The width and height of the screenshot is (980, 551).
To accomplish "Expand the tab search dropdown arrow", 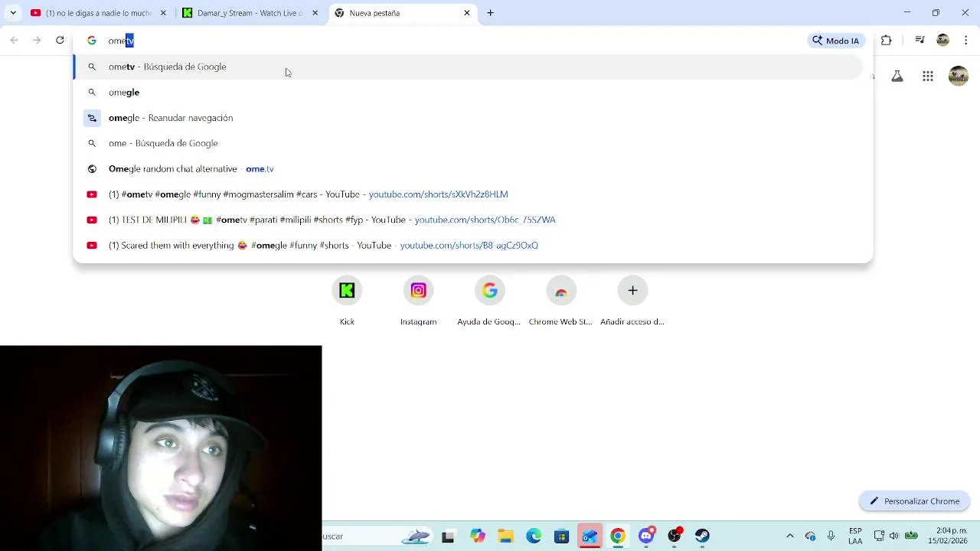I will pos(12,13).
